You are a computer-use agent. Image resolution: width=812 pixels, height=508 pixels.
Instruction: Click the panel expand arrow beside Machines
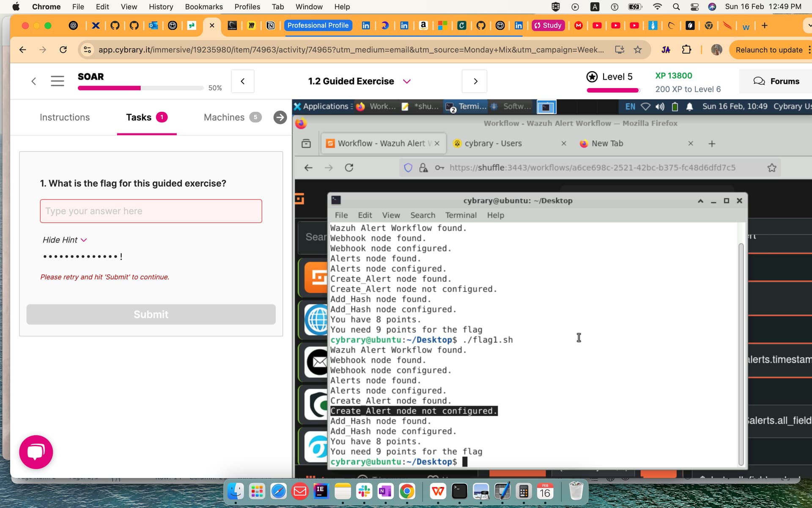tap(280, 117)
